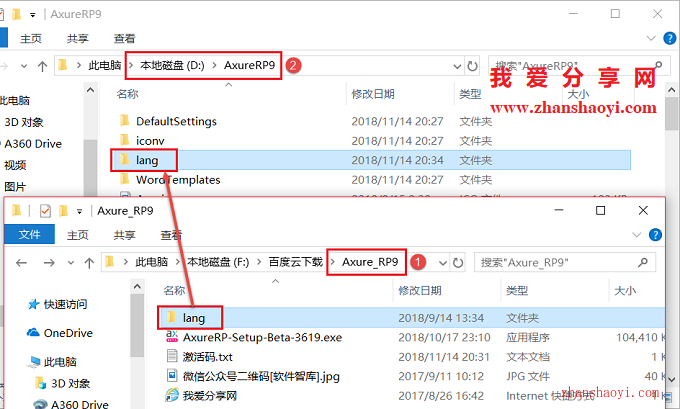The height and width of the screenshot is (409, 680).
Task: Click the 我爱分享网 internet shortcut icon
Action: [x=172, y=395]
